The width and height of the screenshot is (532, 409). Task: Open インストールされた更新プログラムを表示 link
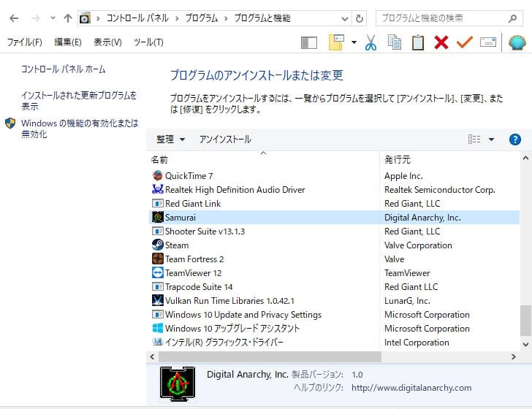[x=79, y=101]
